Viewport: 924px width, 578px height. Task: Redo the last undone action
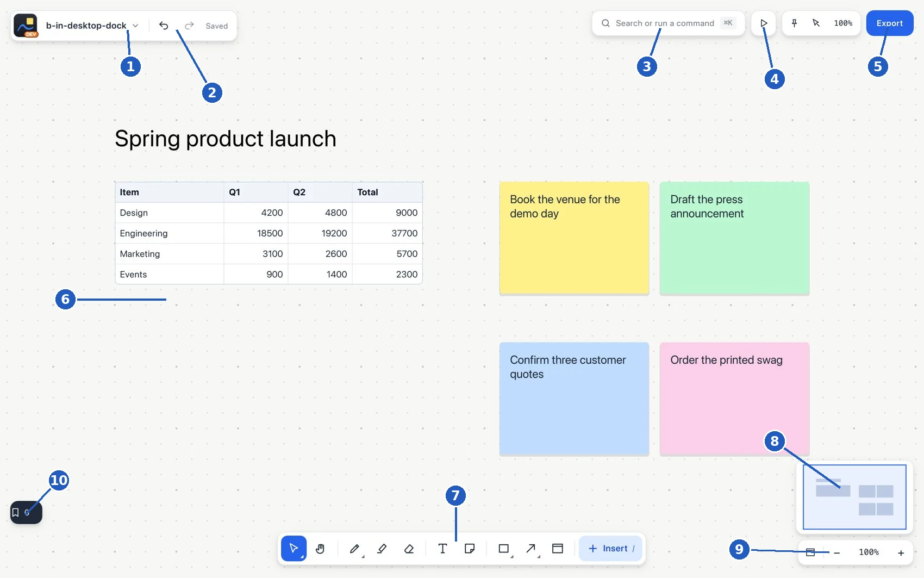189,26
